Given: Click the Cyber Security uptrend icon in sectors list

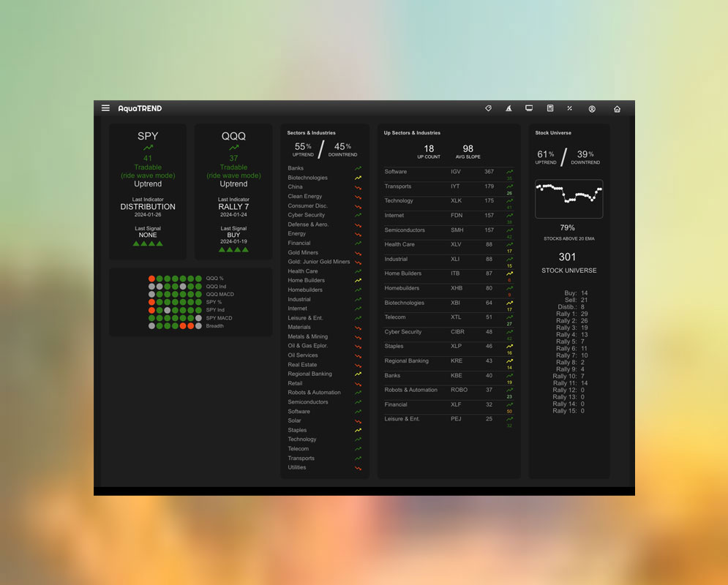Looking at the screenshot, I should tap(358, 215).
